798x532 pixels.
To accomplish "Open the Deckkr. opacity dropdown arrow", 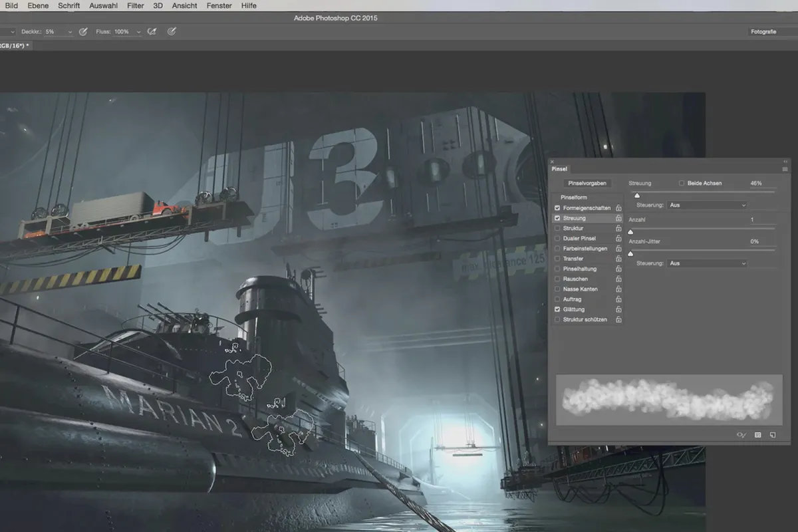I will (x=69, y=32).
